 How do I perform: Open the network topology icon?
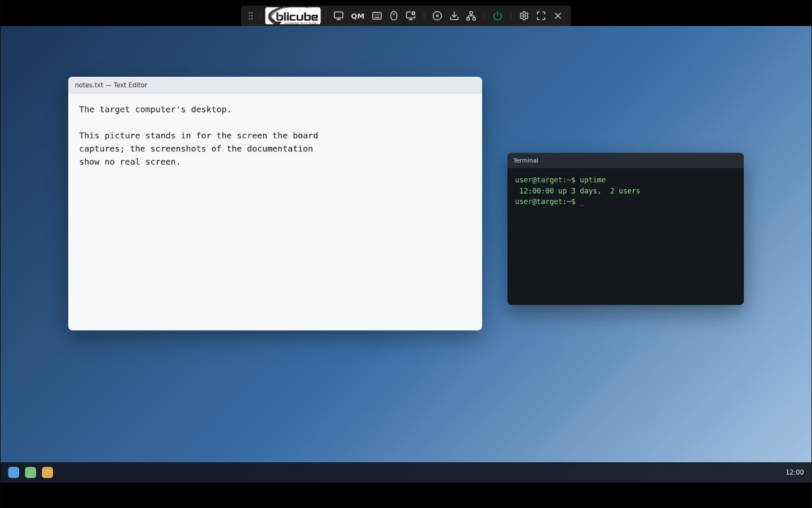click(x=471, y=16)
